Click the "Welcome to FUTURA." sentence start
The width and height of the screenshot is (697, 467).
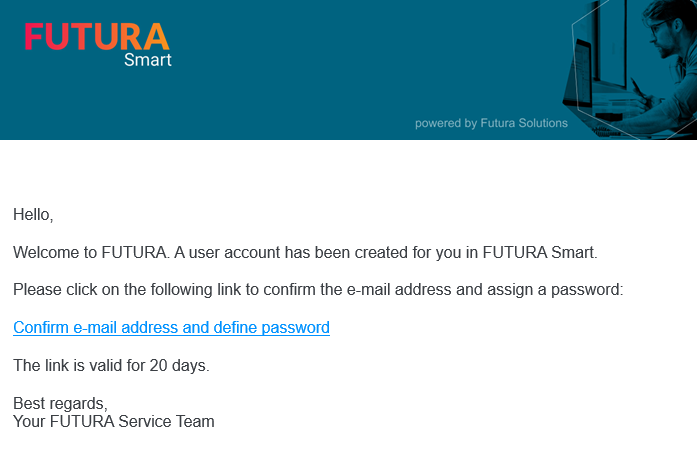coord(90,252)
